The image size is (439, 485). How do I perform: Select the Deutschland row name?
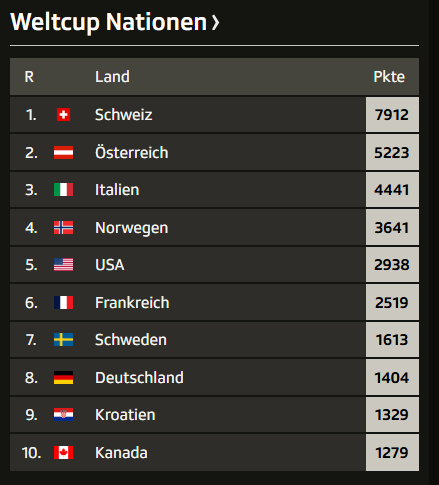click(139, 378)
